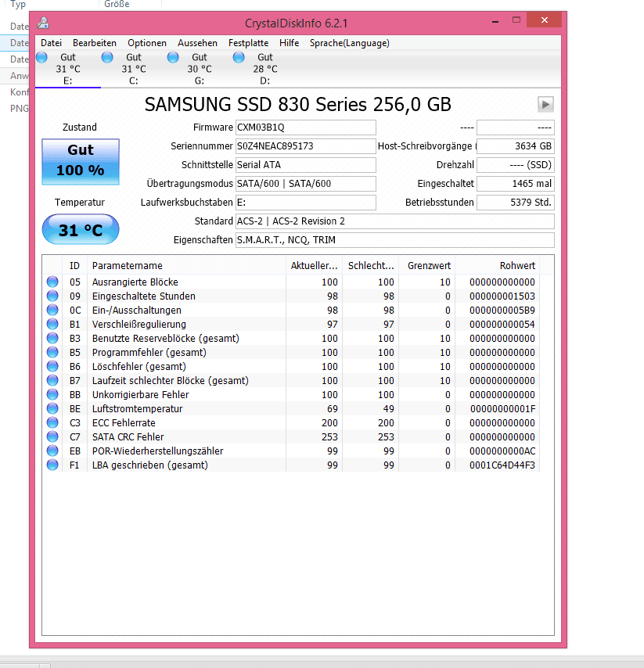Select the ECC Fehlerrate parameter name
The image size is (644, 668).
124,422
